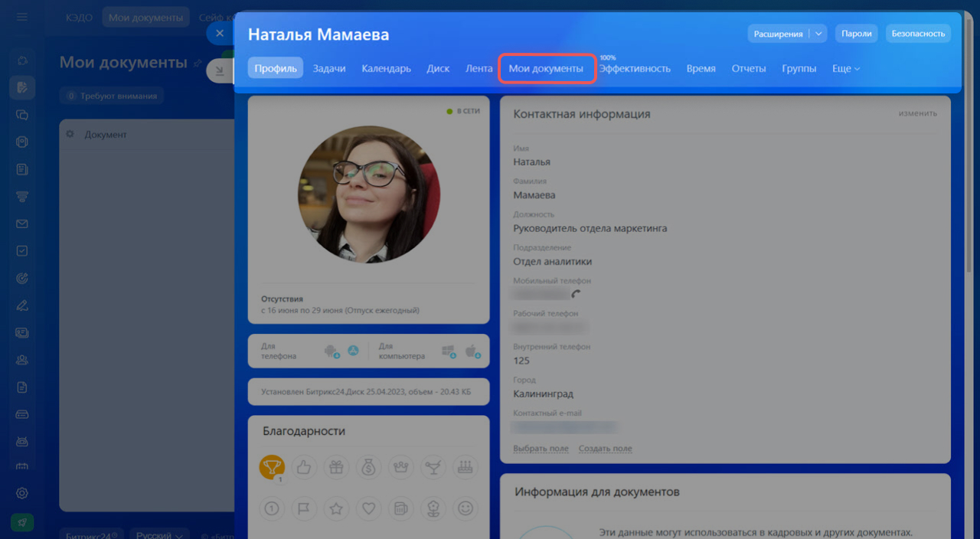
Task: Switch to the Профиль tab
Action: pos(276,68)
